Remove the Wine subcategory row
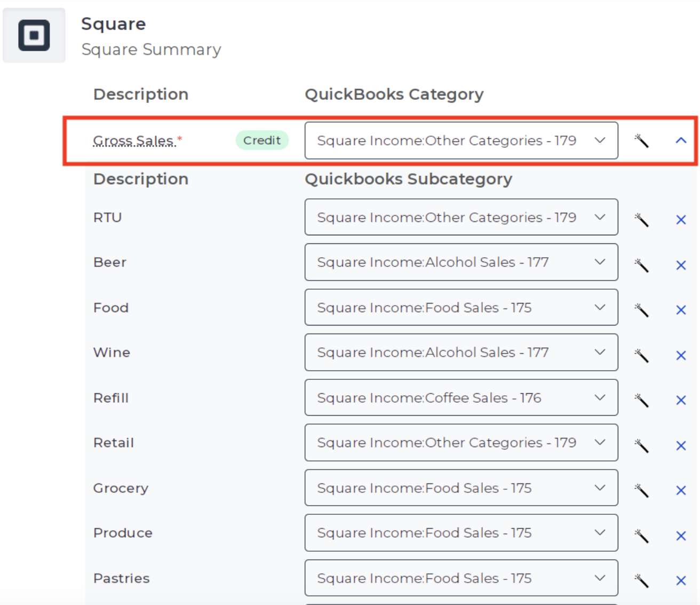 pyautogui.click(x=681, y=355)
